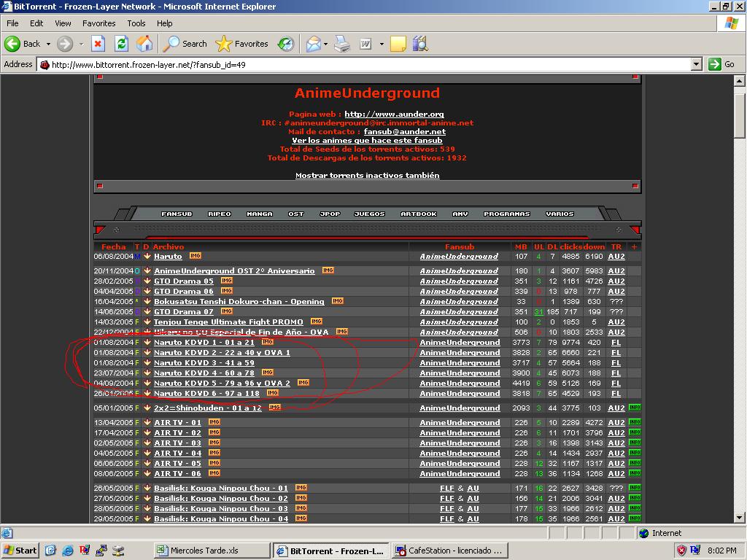Click the FLF fansub link on Basilisk - 02 row
This screenshot has width=747, height=560.
pyautogui.click(x=447, y=499)
